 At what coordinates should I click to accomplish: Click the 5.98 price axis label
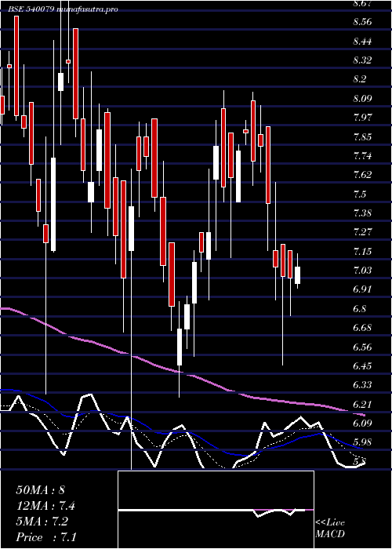(x=362, y=442)
